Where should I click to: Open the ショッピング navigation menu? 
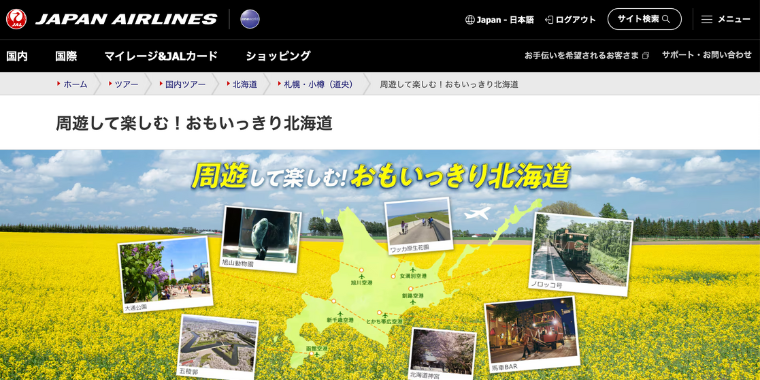tap(278, 56)
